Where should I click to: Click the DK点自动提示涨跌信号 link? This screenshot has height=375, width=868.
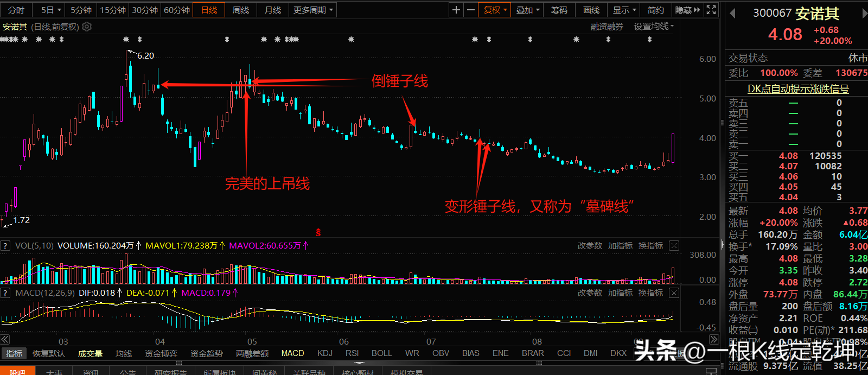pos(798,89)
